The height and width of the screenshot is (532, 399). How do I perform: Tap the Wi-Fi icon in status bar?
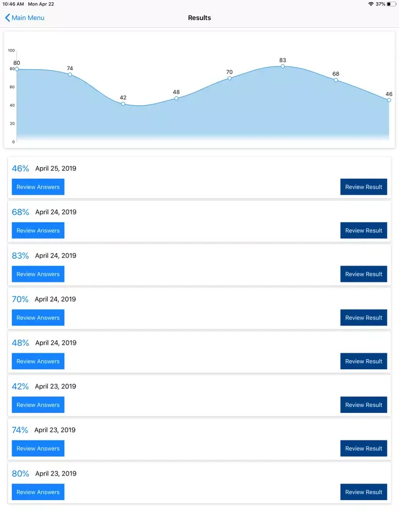pyautogui.click(x=371, y=4)
